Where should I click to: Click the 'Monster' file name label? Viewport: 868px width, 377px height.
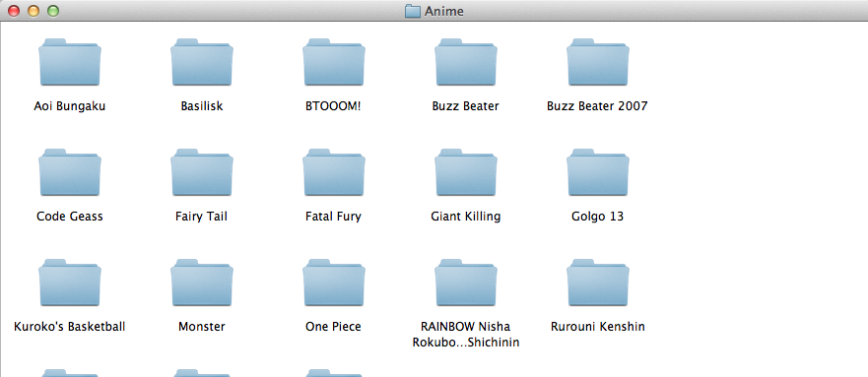pos(202,327)
